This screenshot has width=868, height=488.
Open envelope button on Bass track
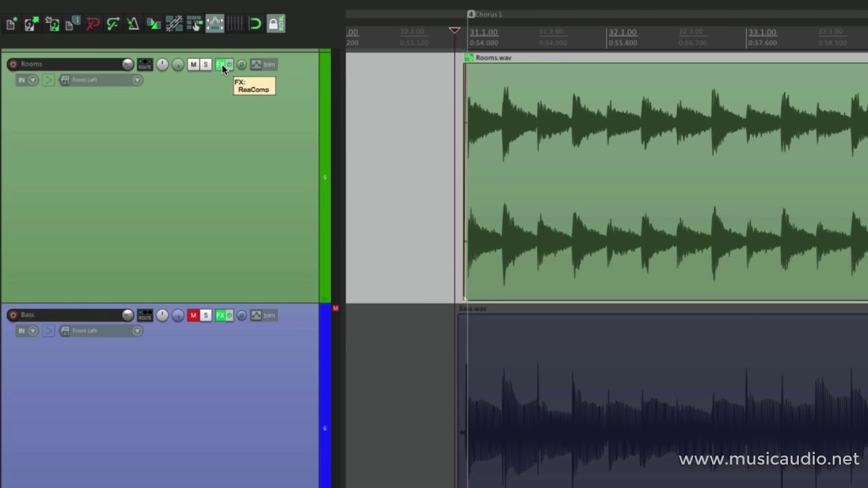point(256,315)
